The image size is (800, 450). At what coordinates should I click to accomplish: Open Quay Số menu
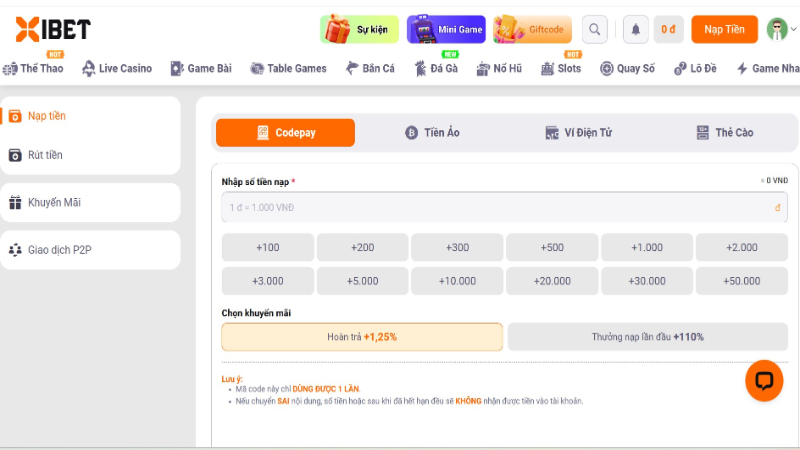627,68
